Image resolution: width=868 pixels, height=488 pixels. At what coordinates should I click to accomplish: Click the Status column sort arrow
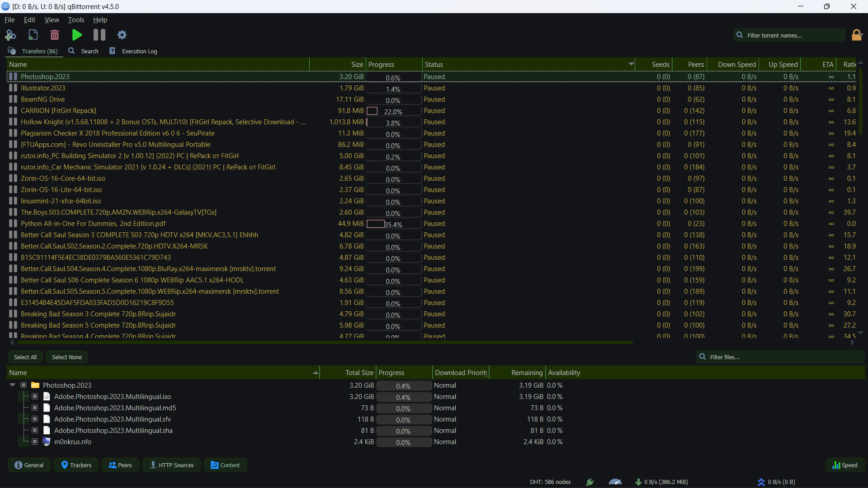click(631, 64)
